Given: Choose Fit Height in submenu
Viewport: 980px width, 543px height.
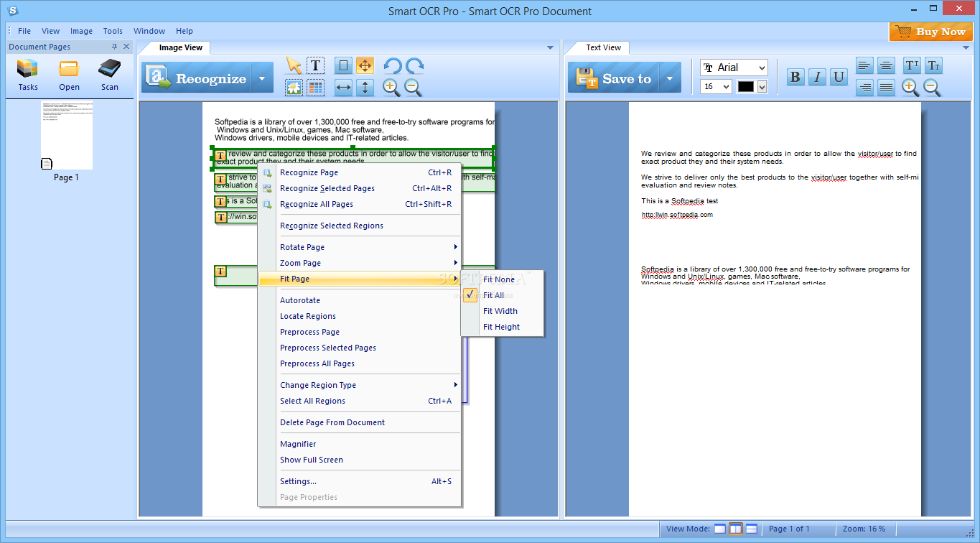Looking at the screenshot, I should pos(503,327).
